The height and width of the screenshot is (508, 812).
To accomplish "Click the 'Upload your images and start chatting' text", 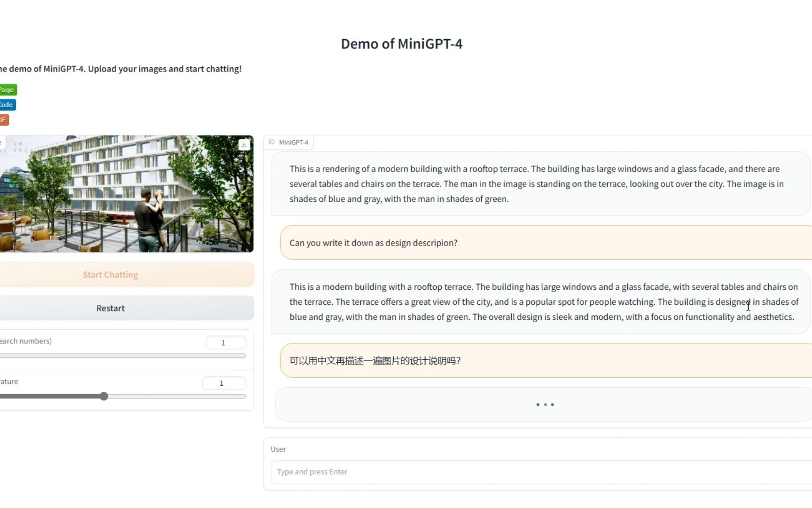I will click(x=165, y=69).
